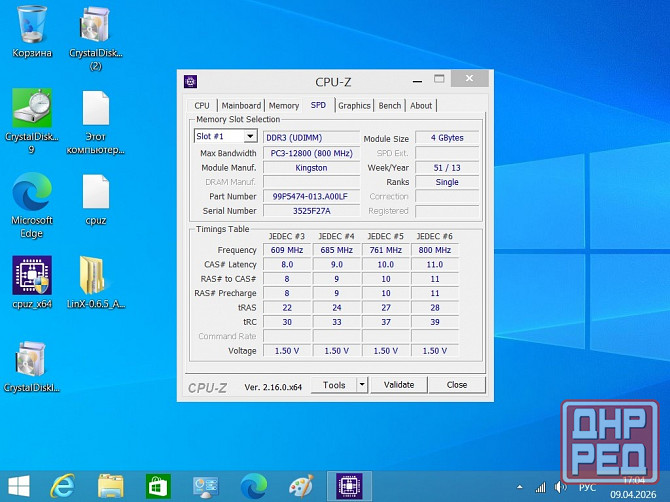The width and height of the screenshot is (670, 502).
Task: Click the DDR3 (UDIMM) memory type field
Action: click(x=311, y=138)
